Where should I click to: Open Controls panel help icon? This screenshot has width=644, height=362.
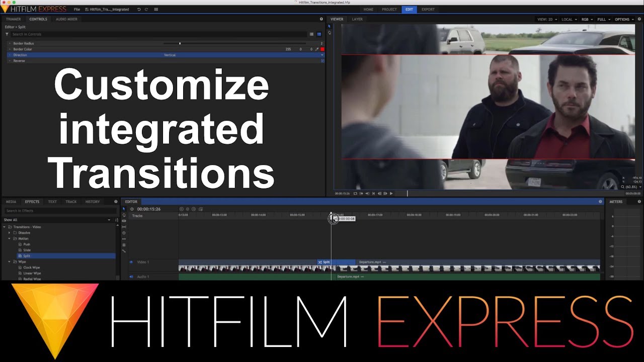[321, 19]
